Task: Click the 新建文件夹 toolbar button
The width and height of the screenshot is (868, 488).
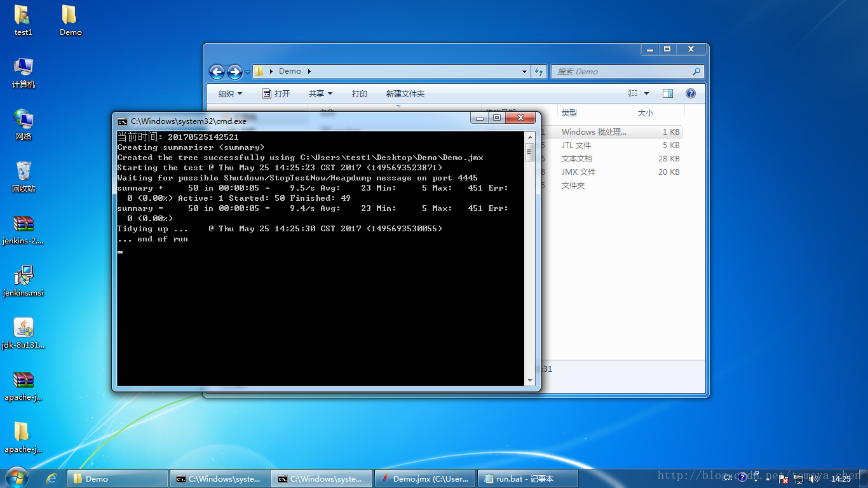Action: click(x=405, y=93)
